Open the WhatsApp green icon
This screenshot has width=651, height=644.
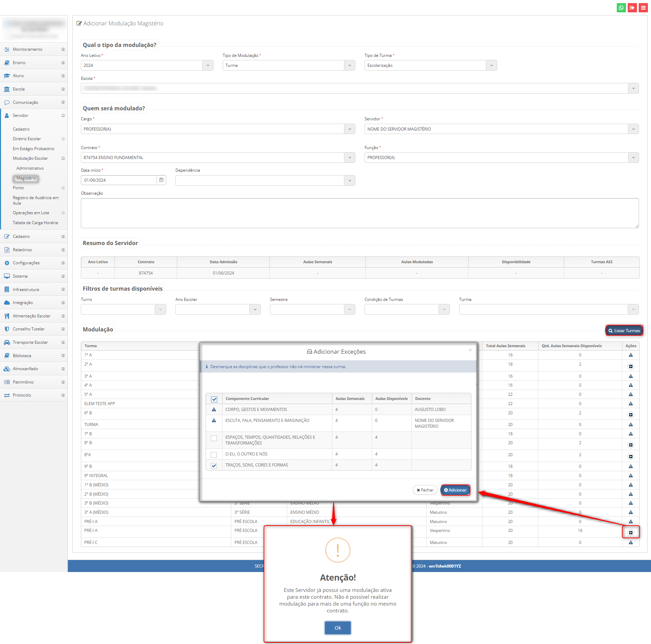tap(621, 8)
